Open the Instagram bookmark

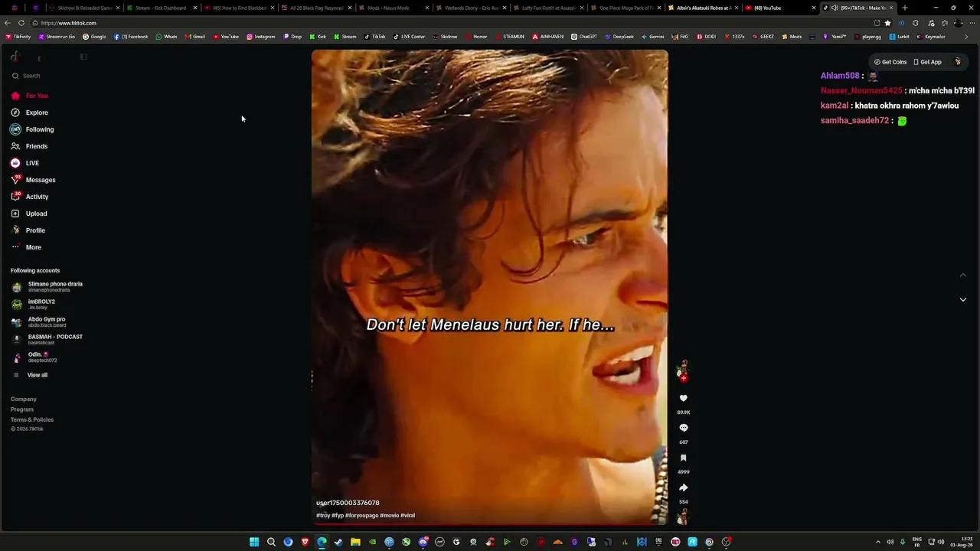(x=261, y=37)
